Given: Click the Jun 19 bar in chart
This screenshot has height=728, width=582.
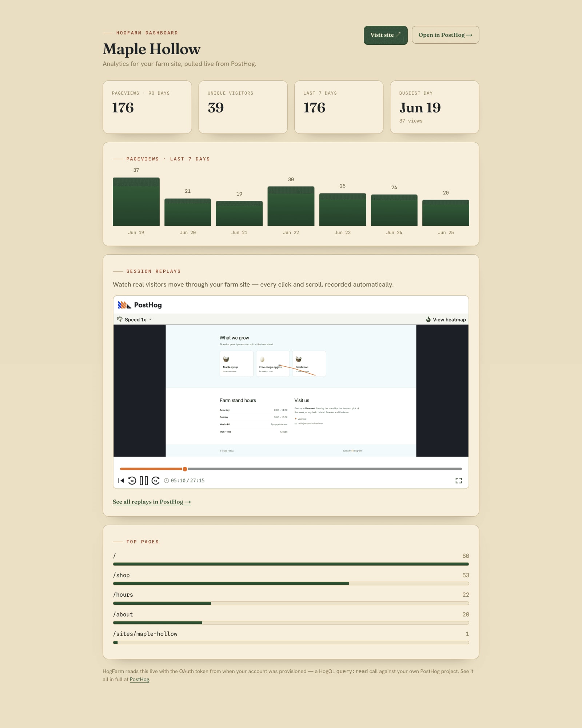Looking at the screenshot, I should click(x=136, y=202).
